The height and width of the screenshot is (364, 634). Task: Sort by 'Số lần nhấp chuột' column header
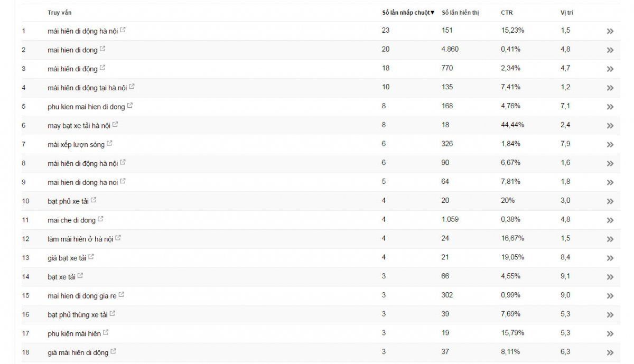[x=408, y=13]
